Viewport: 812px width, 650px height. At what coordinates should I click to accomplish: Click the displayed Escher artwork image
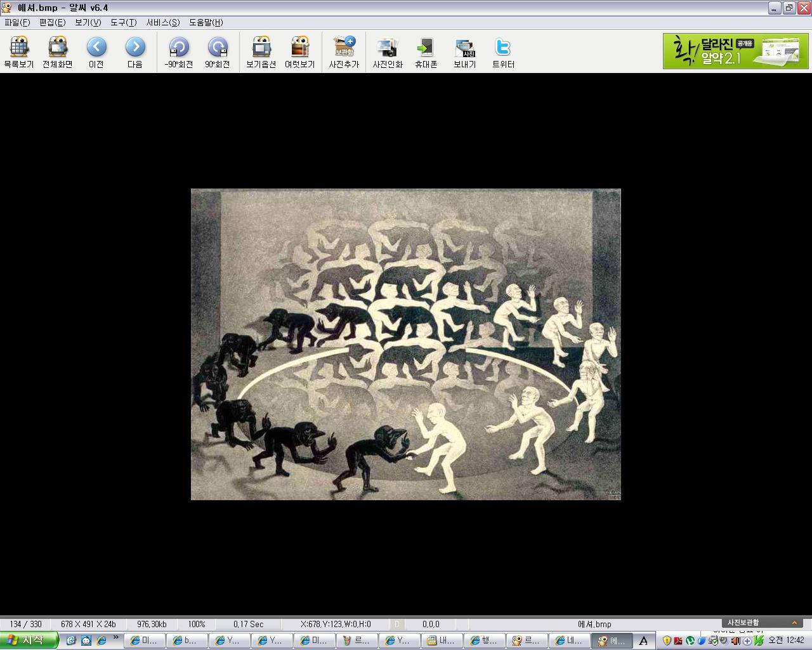coord(406,344)
